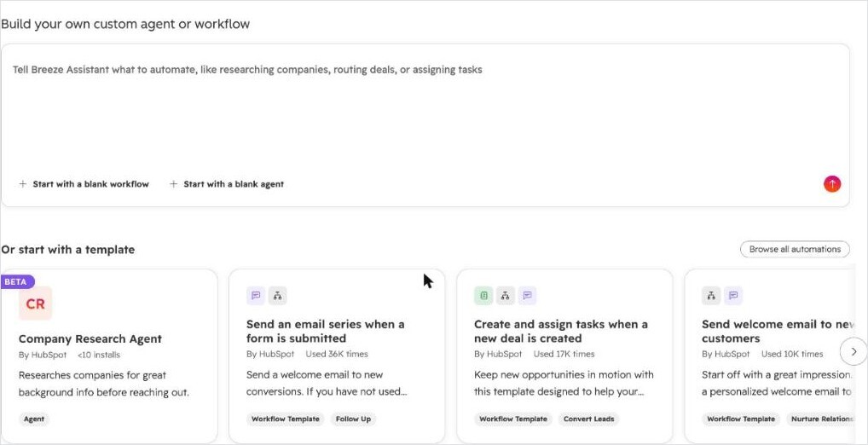The width and height of the screenshot is (868, 445).
Task: Click 'Used 36K times' text
Action: tap(337, 355)
